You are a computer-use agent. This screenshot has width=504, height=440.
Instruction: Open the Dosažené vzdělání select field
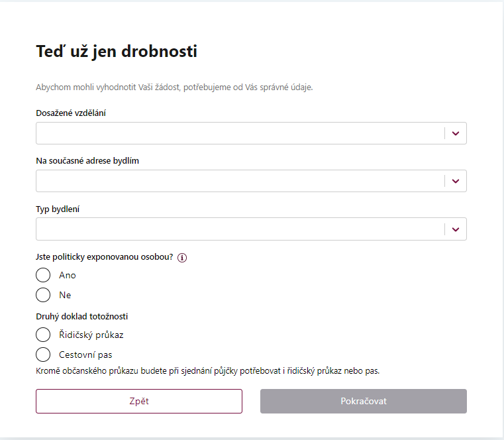pyautogui.click(x=251, y=133)
